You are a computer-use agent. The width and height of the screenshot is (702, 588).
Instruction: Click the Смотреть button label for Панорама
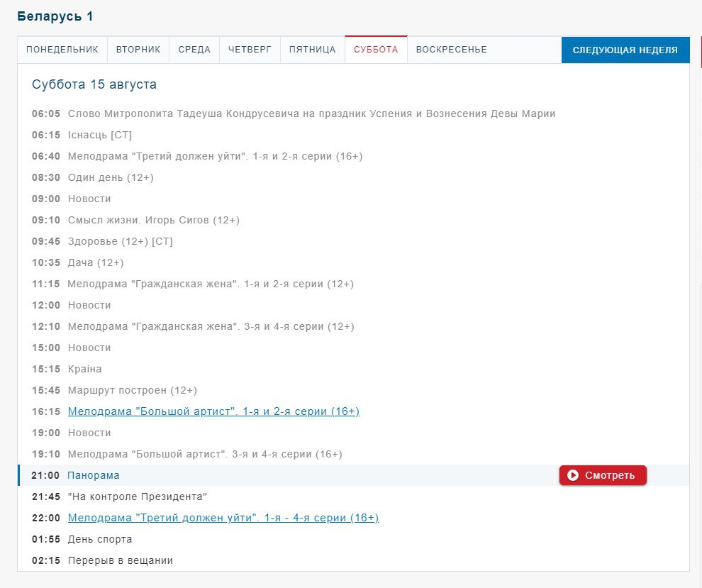click(610, 475)
